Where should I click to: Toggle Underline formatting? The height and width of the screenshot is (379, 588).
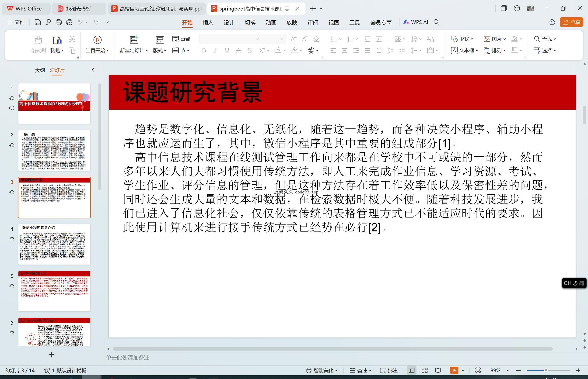point(227,50)
